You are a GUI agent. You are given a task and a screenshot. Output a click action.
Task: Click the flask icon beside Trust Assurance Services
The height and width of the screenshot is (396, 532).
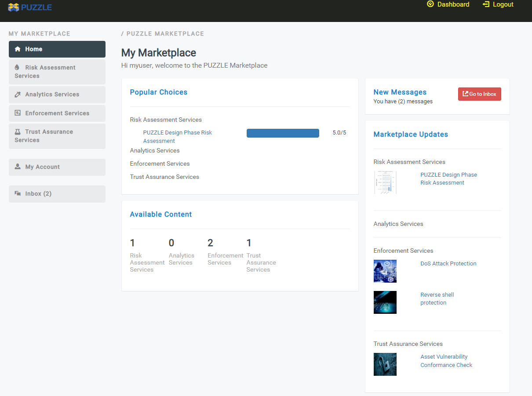tap(18, 132)
